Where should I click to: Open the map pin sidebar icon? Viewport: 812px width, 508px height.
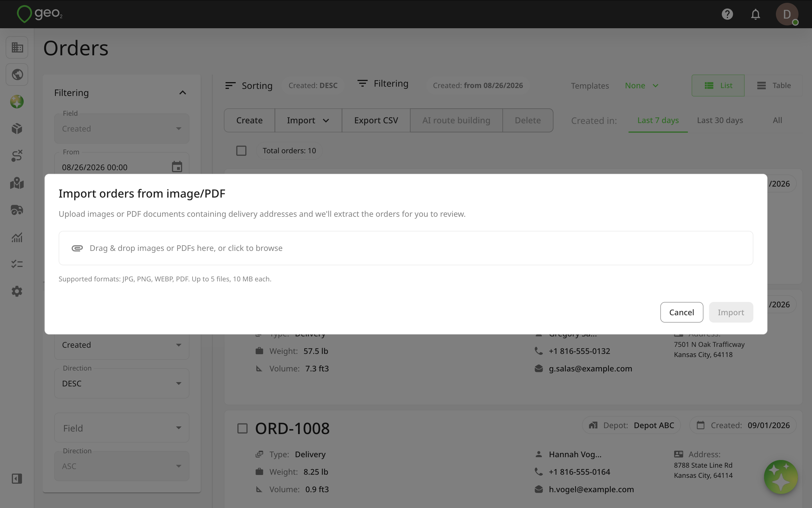click(x=17, y=183)
